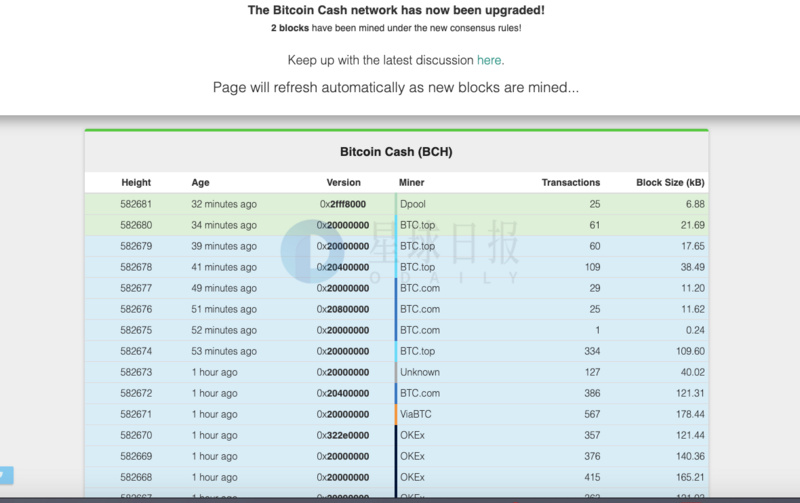The height and width of the screenshot is (503, 800).
Task: Click block size value 17.65
Action: coord(693,246)
